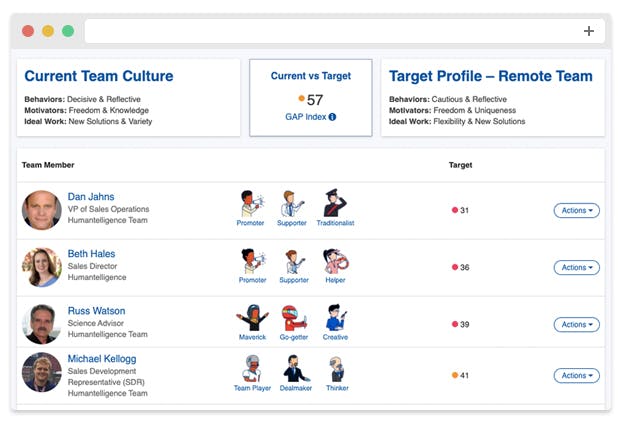Click Michael Kellogg's Thinker icon
The width and height of the screenshot is (622, 424).
(x=337, y=369)
